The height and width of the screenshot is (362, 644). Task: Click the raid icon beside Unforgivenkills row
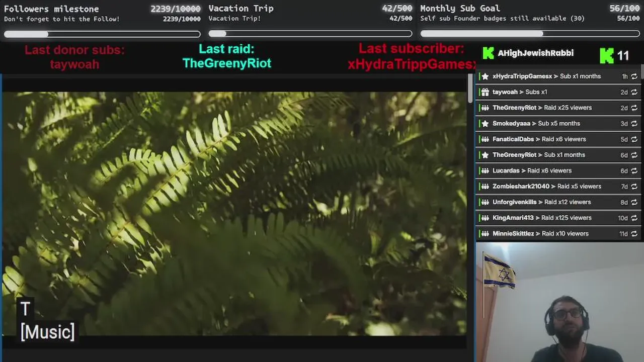point(485,202)
